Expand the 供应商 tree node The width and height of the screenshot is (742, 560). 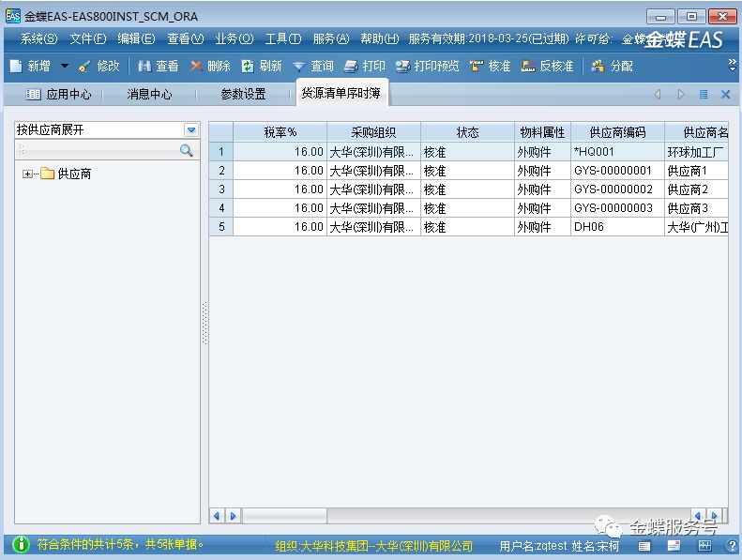pos(27,174)
